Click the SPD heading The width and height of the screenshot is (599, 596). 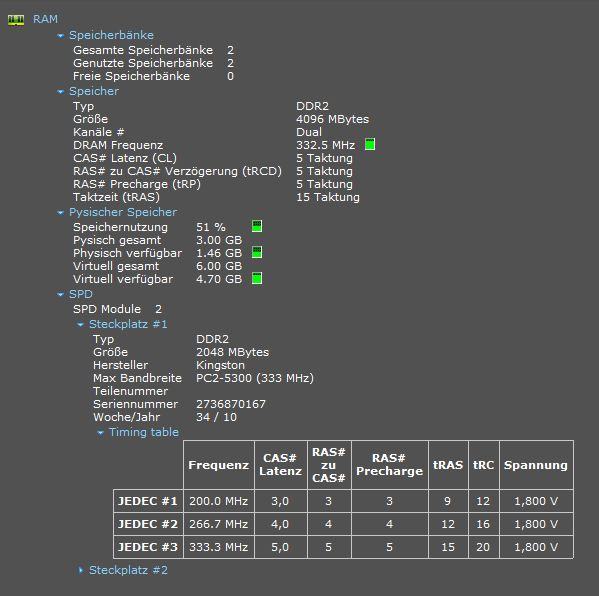pos(81,294)
